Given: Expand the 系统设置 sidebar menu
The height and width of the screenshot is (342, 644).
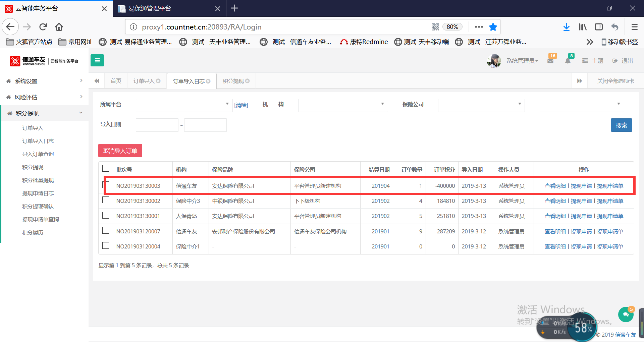Looking at the screenshot, I should (x=44, y=81).
